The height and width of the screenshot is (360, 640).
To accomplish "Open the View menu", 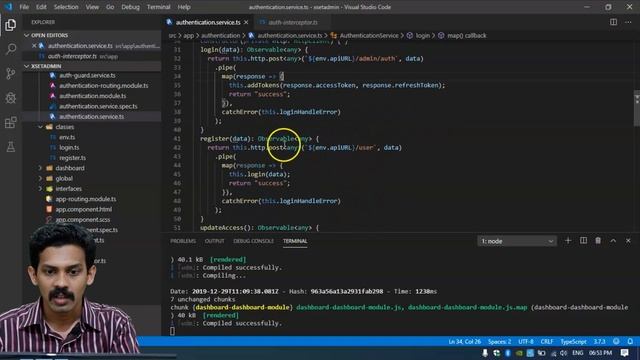I will (92, 7).
